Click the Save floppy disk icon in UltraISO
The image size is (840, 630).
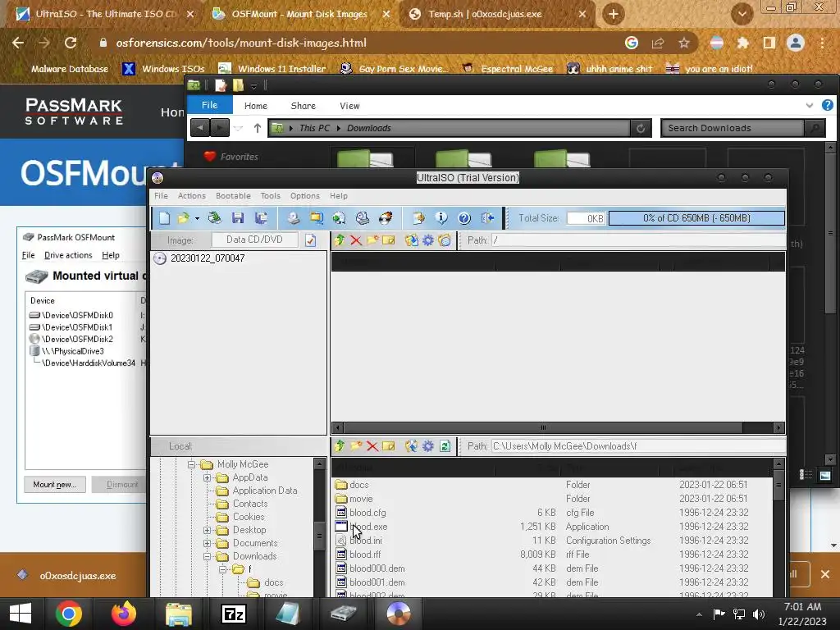238,218
